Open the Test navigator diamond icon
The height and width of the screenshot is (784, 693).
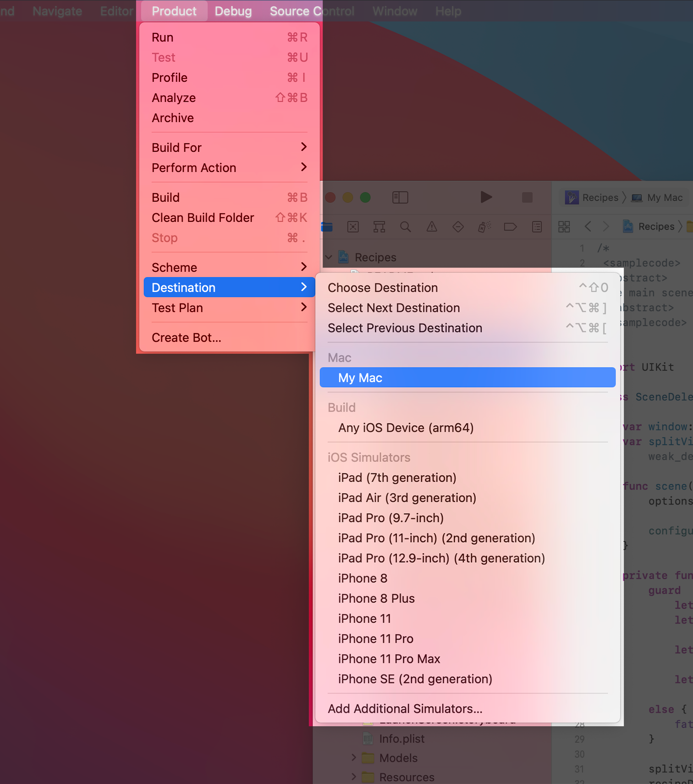tap(458, 227)
